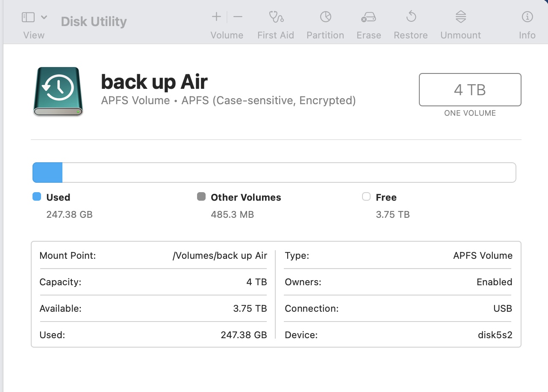Remove volume with minus icon

click(x=238, y=17)
